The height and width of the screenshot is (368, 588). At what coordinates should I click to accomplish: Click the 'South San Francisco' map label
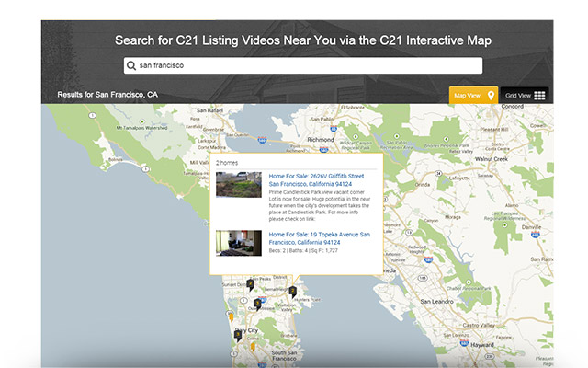pyautogui.click(x=284, y=356)
